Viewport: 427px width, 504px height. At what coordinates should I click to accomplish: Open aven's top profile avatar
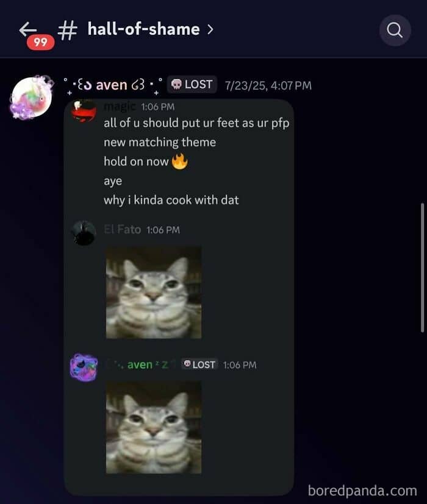[31, 98]
